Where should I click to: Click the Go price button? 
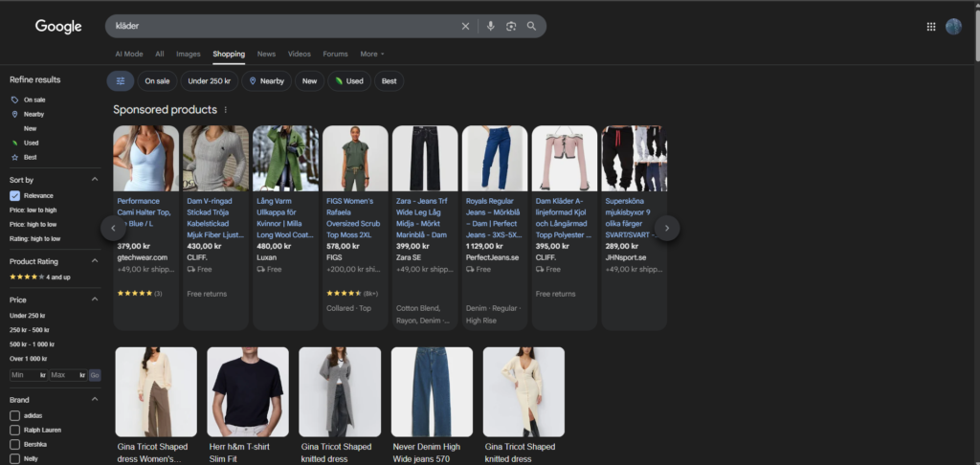[95, 375]
